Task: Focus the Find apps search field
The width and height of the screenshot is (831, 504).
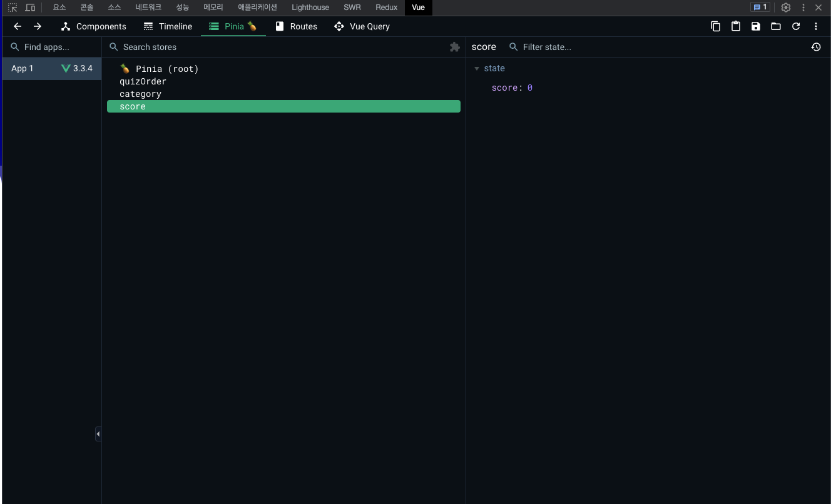Action: point(52,47)
